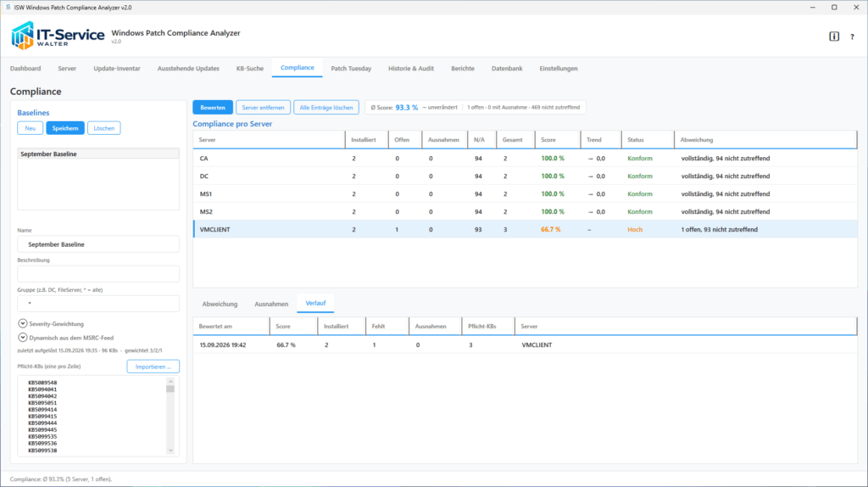Click scrollbar thumb of Pflicht-KBs list
Image resolution: width=868 pixels, height=487 pixels.
pyautogui.click(x=170, y=389)
